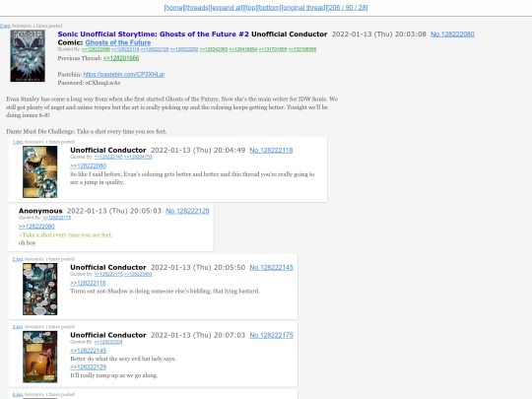Go to the [home] navigation link
This screenshot has height=399, width=532.
tap(174, 8)
